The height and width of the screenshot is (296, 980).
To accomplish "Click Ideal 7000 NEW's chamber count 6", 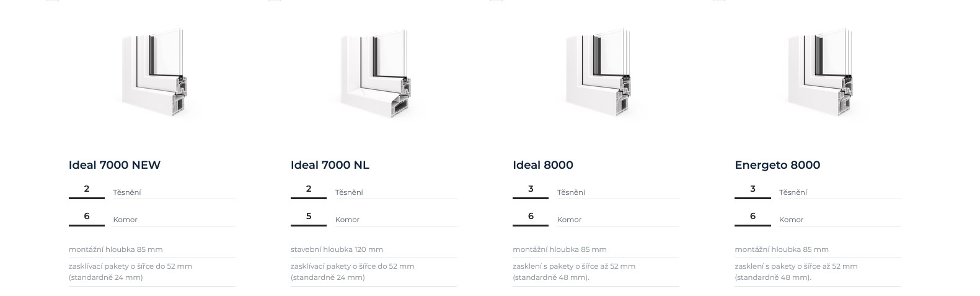I will [x=87, y=217].
